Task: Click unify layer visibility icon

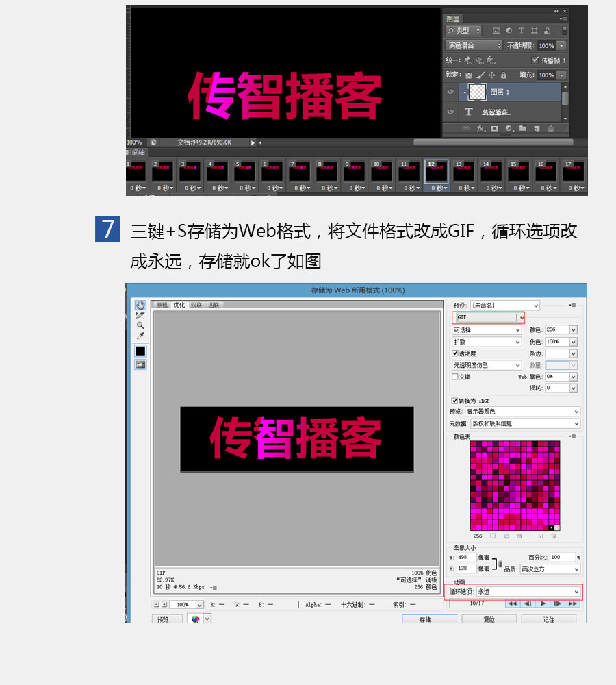Action: pos(479,60)
